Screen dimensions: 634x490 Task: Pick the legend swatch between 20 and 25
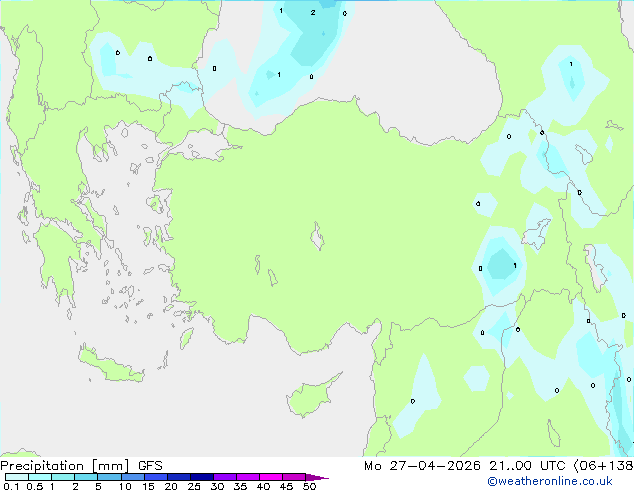pos(179,477)
